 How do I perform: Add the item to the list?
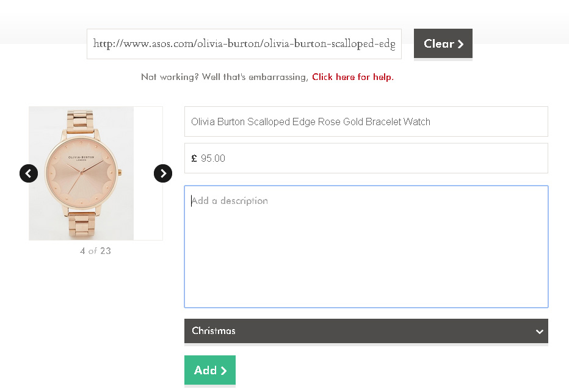coord(210,370)
